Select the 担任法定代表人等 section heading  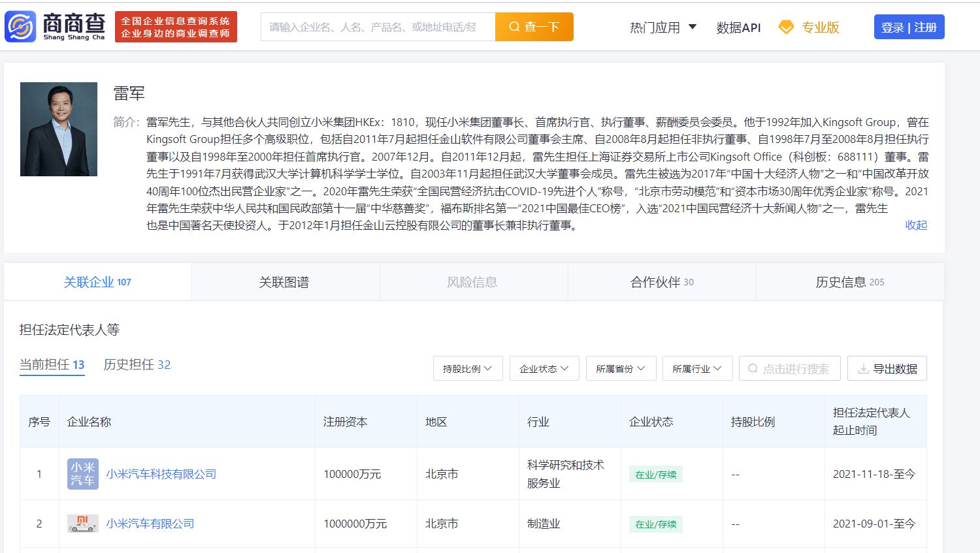pyautogui.click(x=69, y=330)
